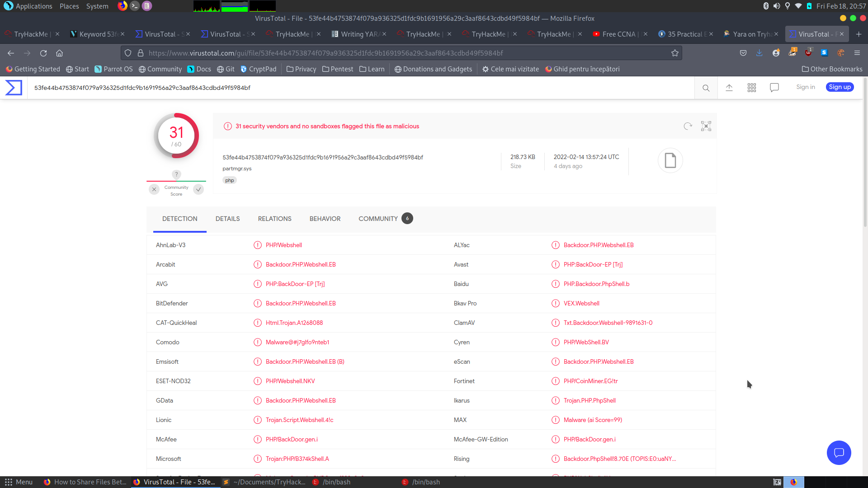The image size is (868, 488).
Task: Switch to the DETAILS tab
Action: [227, 219]
